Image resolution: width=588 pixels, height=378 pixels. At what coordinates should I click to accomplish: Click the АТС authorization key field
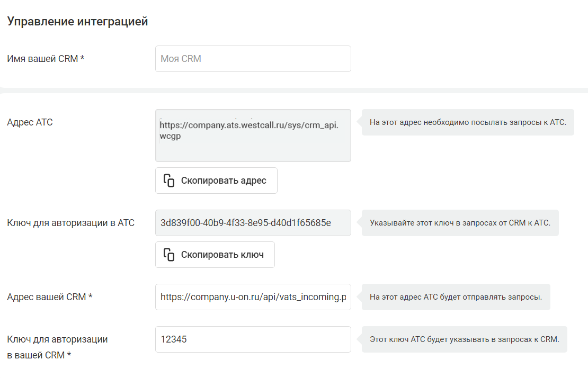coord(253,223)
